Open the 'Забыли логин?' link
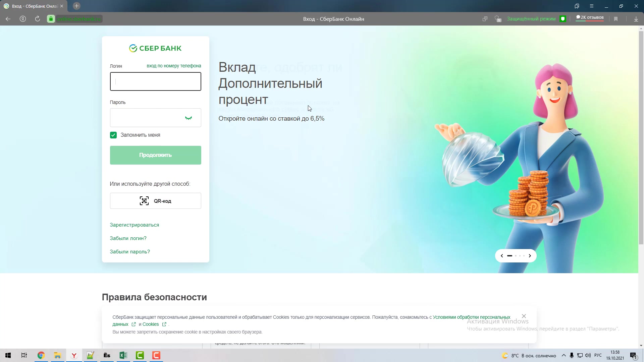 128,238
